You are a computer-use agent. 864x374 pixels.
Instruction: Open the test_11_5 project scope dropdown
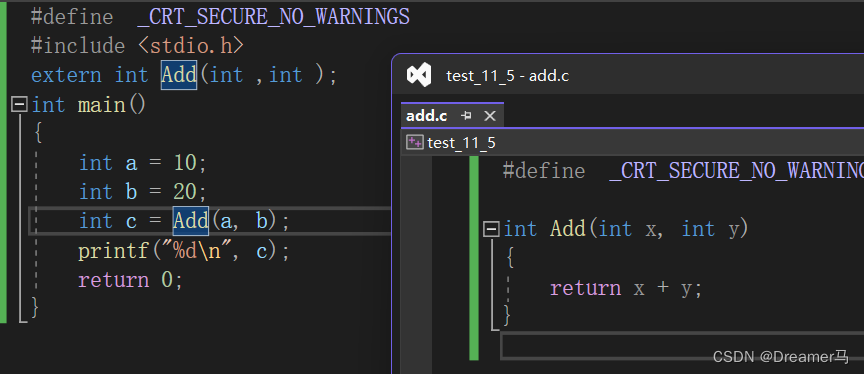point(632,143)
